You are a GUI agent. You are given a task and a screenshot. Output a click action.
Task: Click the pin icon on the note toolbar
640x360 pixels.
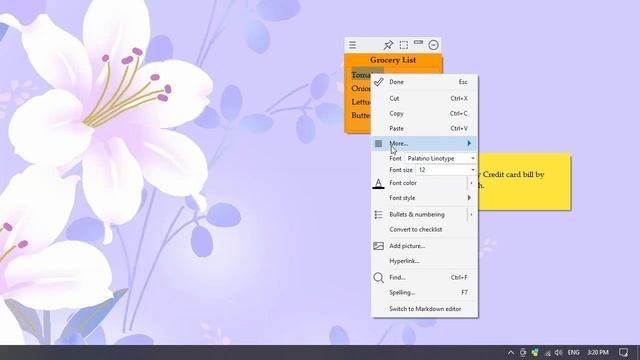coord(388,45)
